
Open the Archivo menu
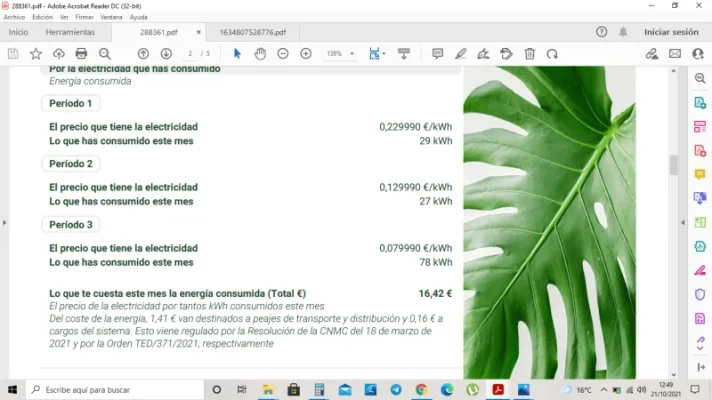pyautogui.click(x=14, y=17)
